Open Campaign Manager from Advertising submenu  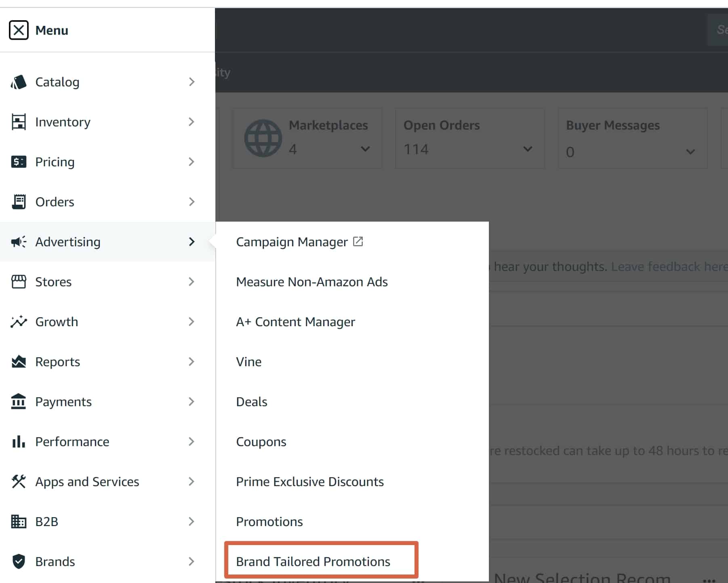click(x=292, y=242)
